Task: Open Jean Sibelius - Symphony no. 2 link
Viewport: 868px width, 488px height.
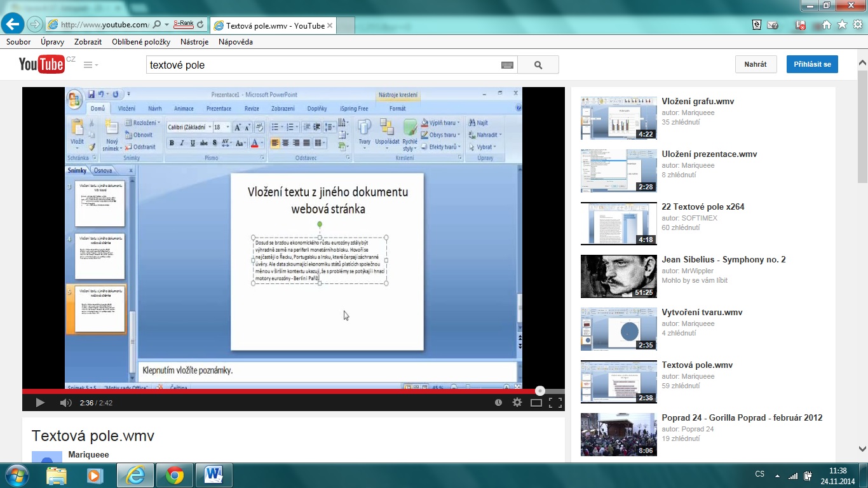Action: coord(724,259)
